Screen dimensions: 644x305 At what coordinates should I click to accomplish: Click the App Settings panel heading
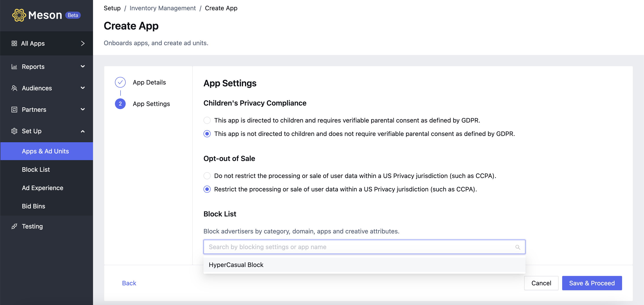[230, 83]
